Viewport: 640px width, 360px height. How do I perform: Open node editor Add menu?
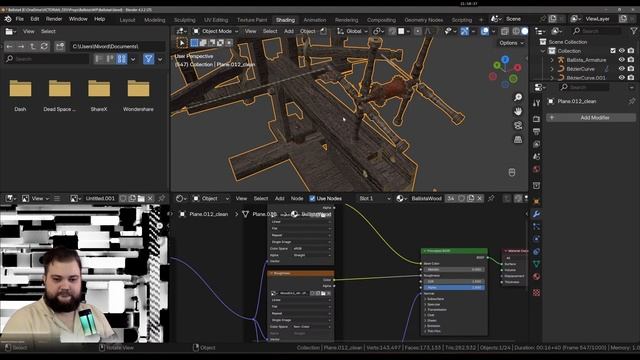(280, 198)
